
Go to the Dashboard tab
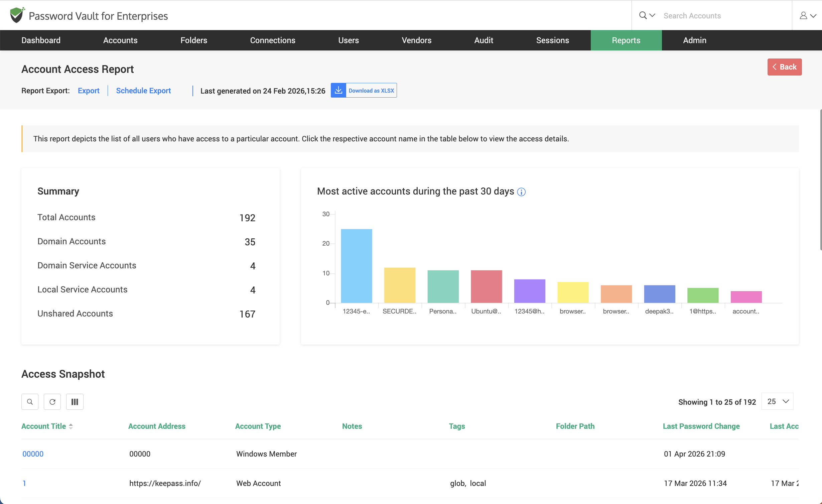pyautogui.click(x=41, y=40)
